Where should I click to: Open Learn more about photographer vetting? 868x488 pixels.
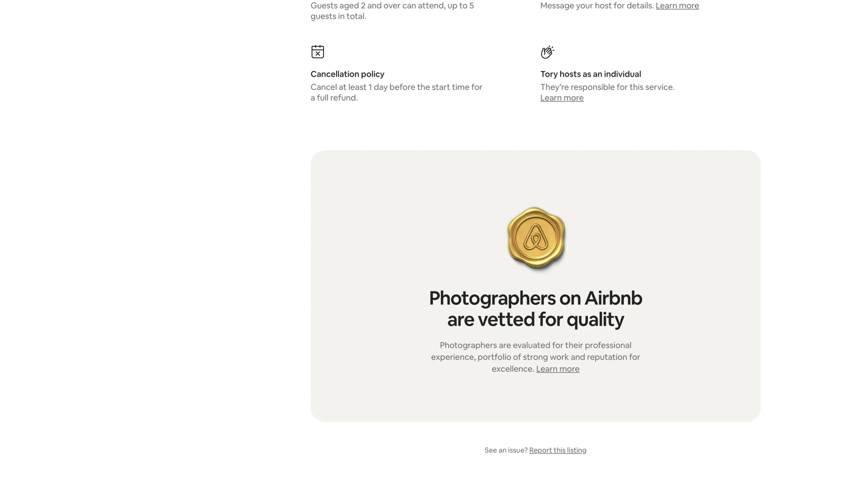pos(557,369)
